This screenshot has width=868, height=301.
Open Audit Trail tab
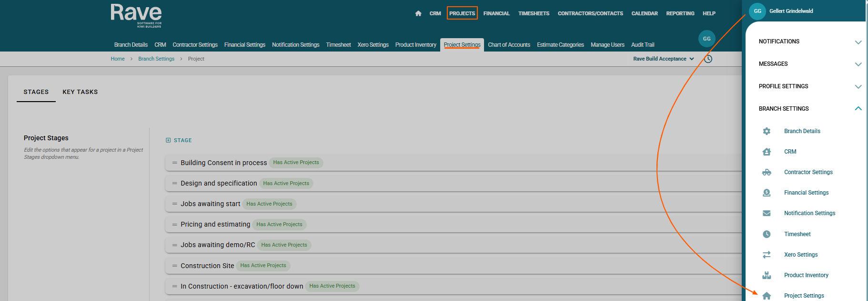pos(643,45)
